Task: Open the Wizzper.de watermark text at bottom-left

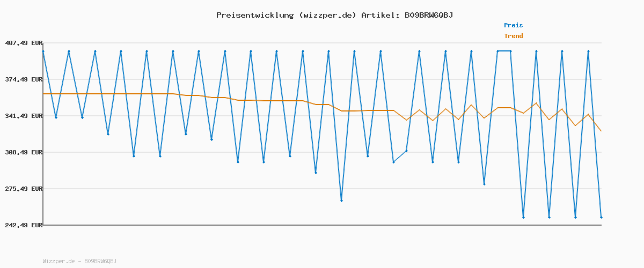Action: coord(79,261)
